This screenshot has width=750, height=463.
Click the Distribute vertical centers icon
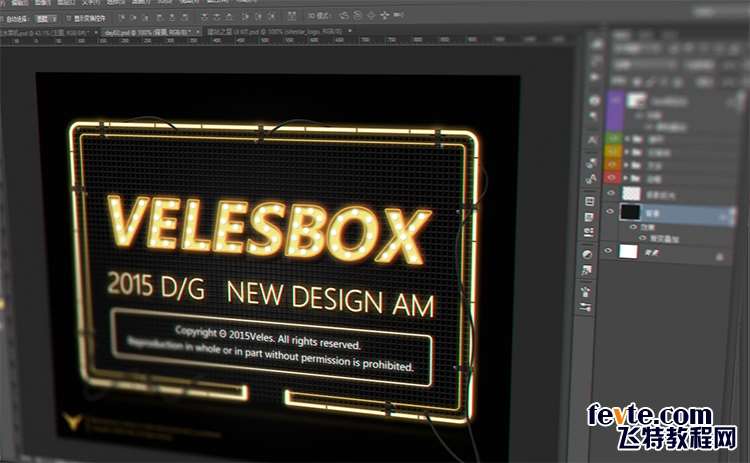(x=217, y=18)
